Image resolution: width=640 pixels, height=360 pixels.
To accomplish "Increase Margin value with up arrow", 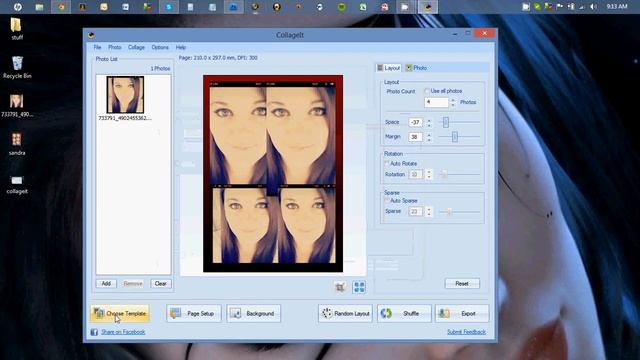I will click(429, 134).
